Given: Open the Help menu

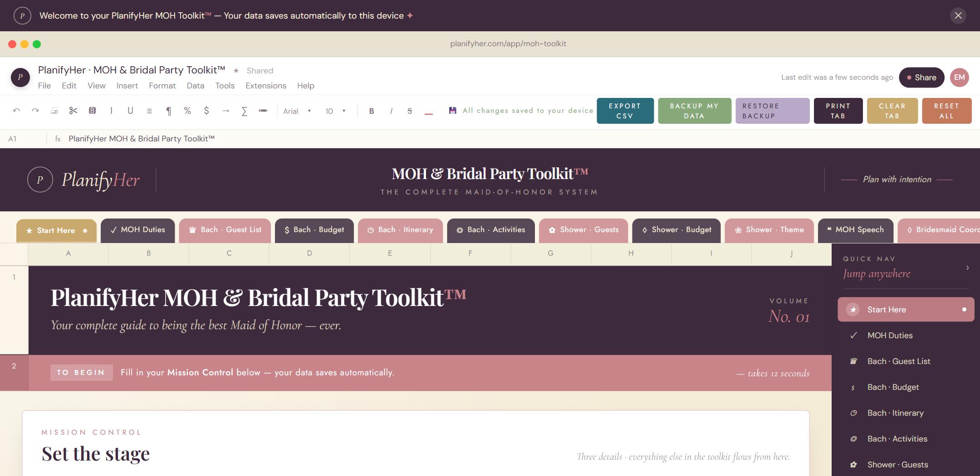Looking at the screenshot, I should [x=306, y=86].
